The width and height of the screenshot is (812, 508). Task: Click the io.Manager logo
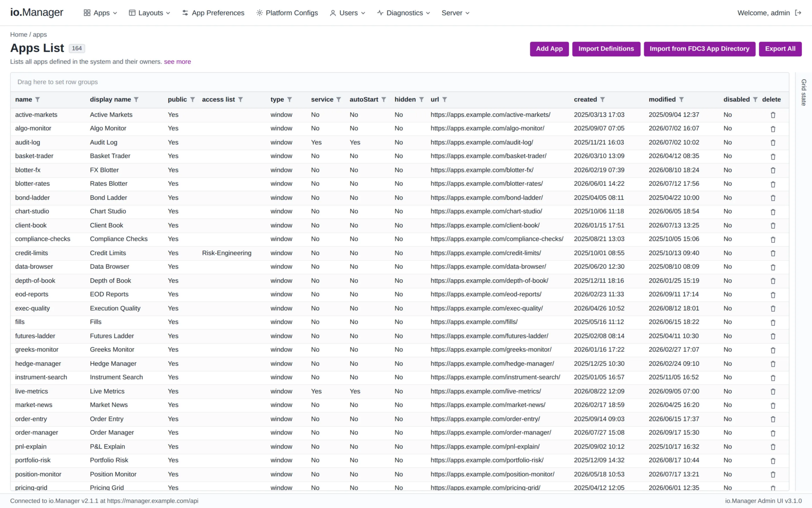37,12
